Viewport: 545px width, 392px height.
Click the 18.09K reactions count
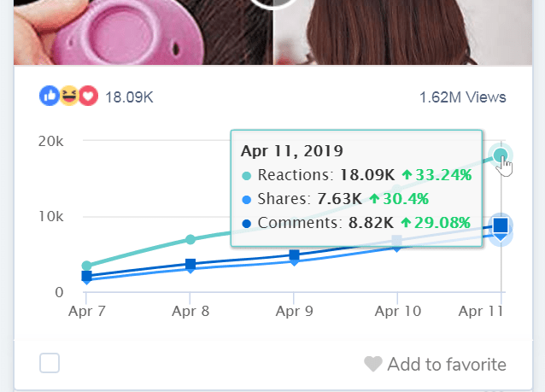pos(129,97)
